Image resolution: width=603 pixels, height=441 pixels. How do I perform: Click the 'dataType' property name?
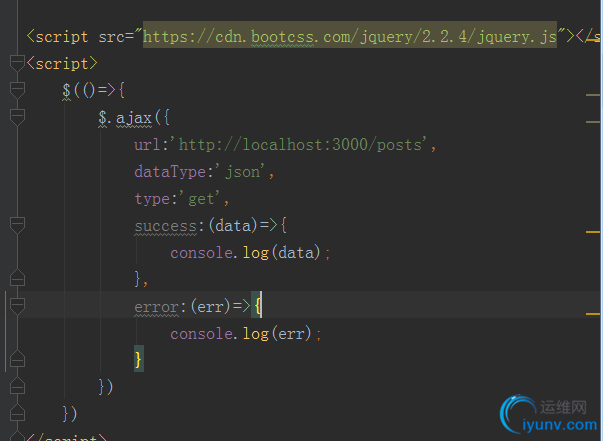pyautogui.click(x=170, y=172)
